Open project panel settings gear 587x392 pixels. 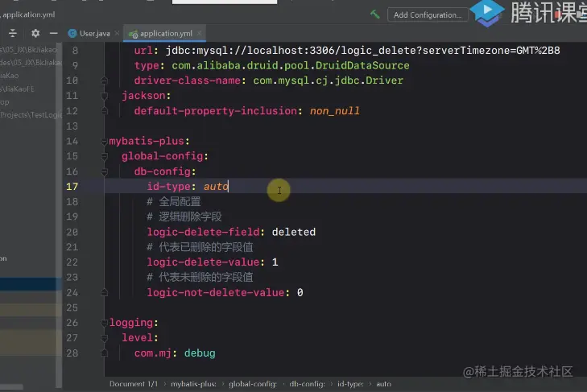tap(35, 33)
